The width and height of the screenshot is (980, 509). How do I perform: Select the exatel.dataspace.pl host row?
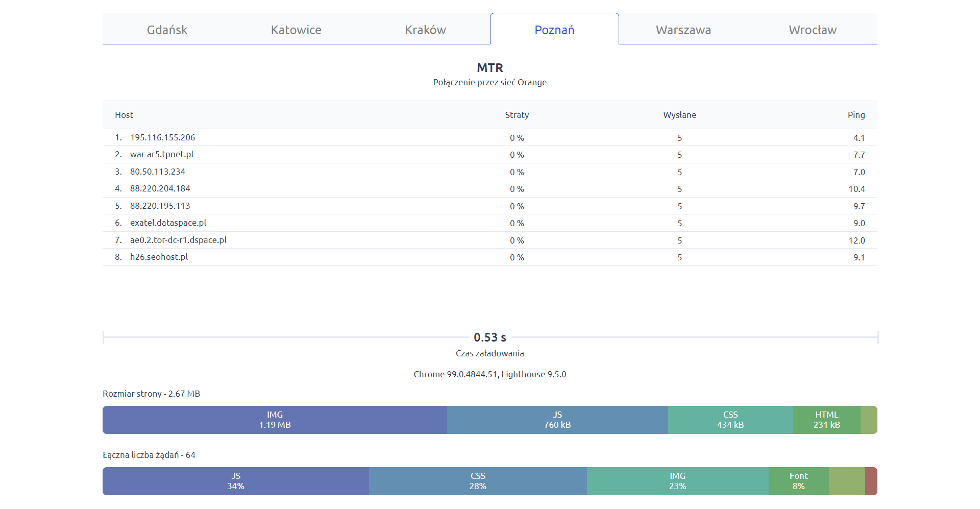click(168, 223)
